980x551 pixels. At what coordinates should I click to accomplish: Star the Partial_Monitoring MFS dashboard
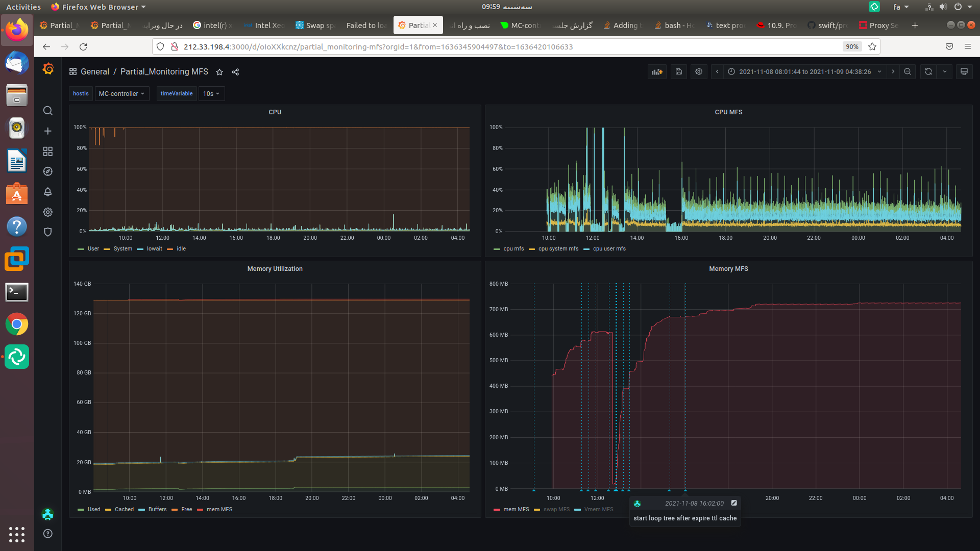pyautogui.click(x=219, y=72)
